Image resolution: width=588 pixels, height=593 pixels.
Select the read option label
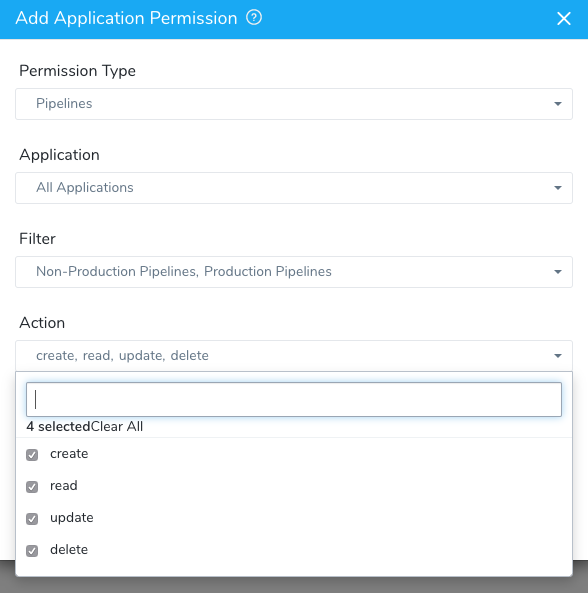64,485
